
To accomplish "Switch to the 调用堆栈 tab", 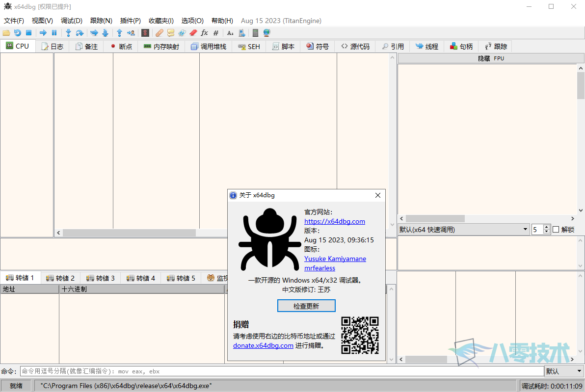I will pyautogui.click(x=209, y=46).
